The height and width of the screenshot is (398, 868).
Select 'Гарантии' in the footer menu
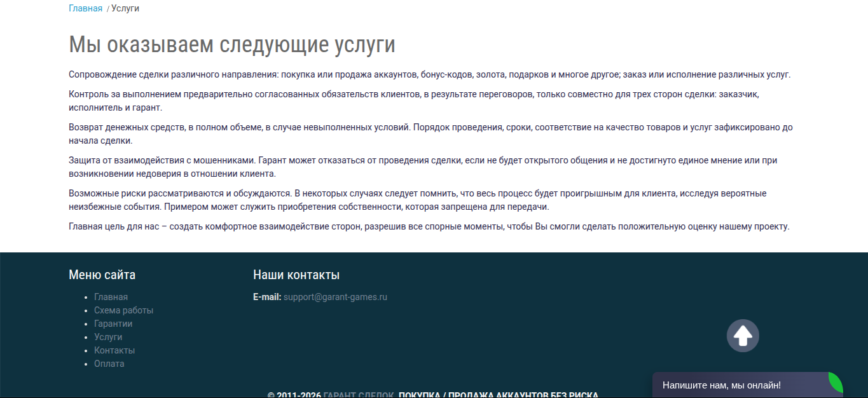coord(113,324)
